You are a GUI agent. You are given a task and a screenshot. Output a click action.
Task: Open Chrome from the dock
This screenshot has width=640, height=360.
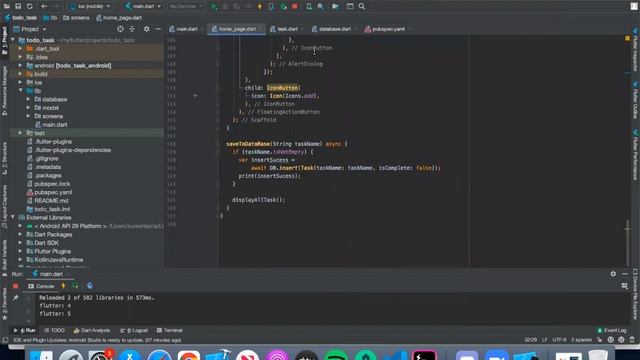pyautogui.click(x=189, y=356)
